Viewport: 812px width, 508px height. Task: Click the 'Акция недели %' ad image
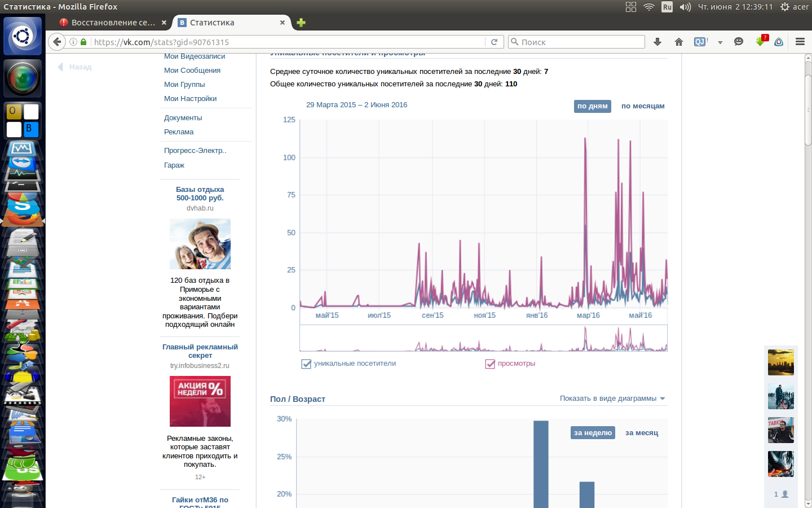200,401
